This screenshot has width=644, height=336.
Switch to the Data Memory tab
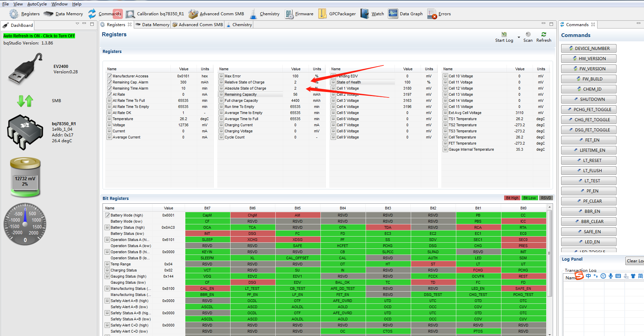tap(152, 24)
